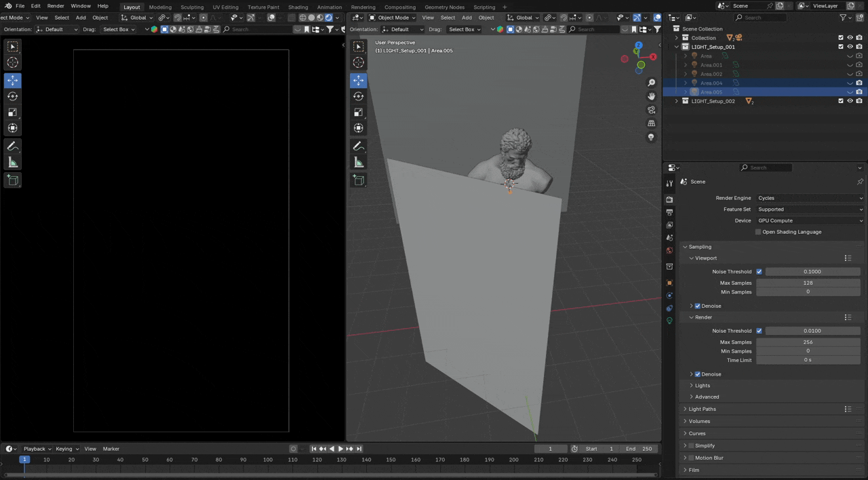Expand LIGHT_Setup_002 in the outliner
868x480 pixels.
click(x=676, y=101)
